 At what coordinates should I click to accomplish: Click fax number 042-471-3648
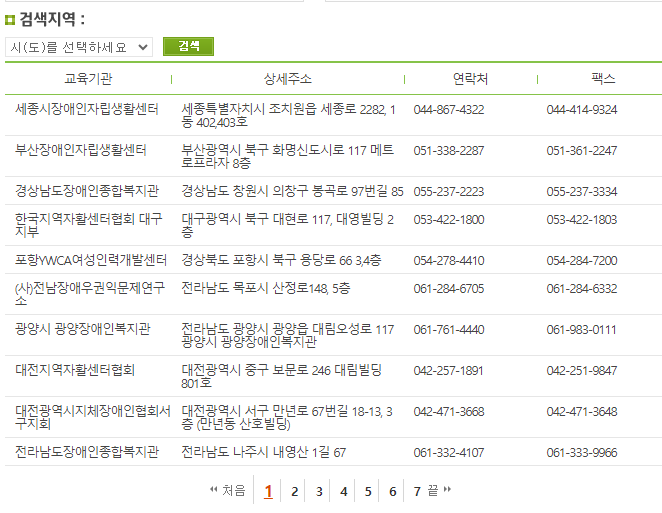582,412
